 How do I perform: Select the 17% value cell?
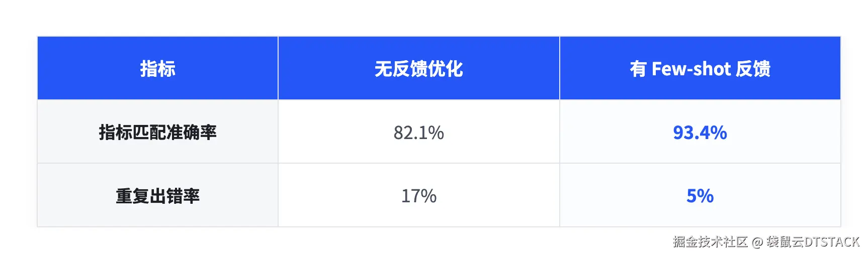(x=418, y=196)
